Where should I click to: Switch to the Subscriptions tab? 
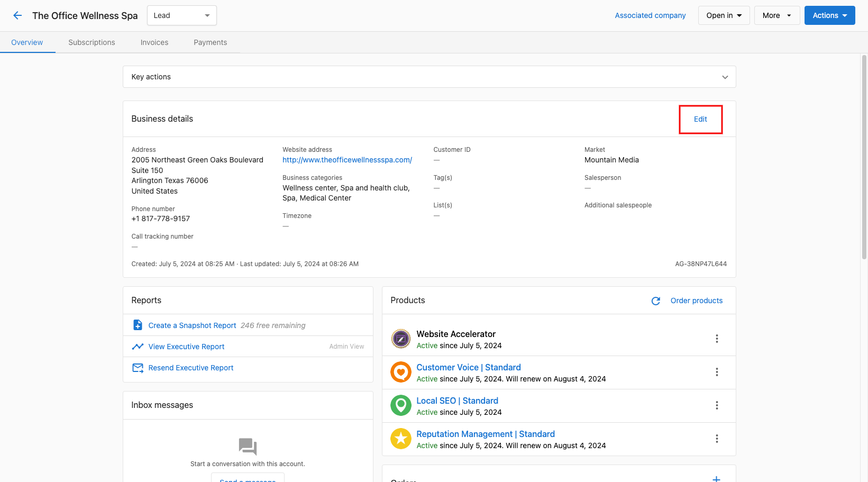92,42
